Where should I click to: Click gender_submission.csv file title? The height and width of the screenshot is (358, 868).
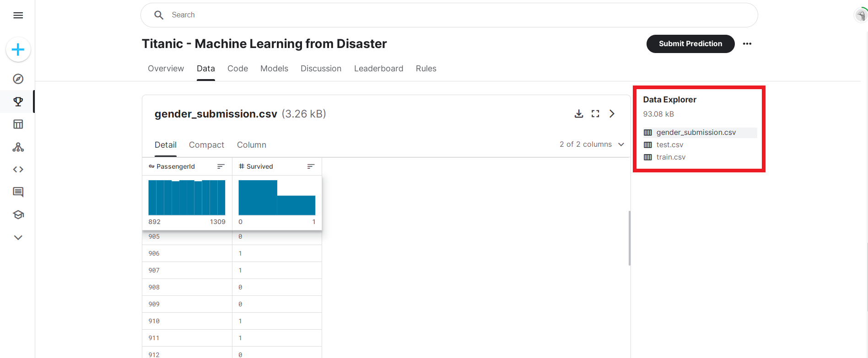pyautogui.click(x=216, y=114)
